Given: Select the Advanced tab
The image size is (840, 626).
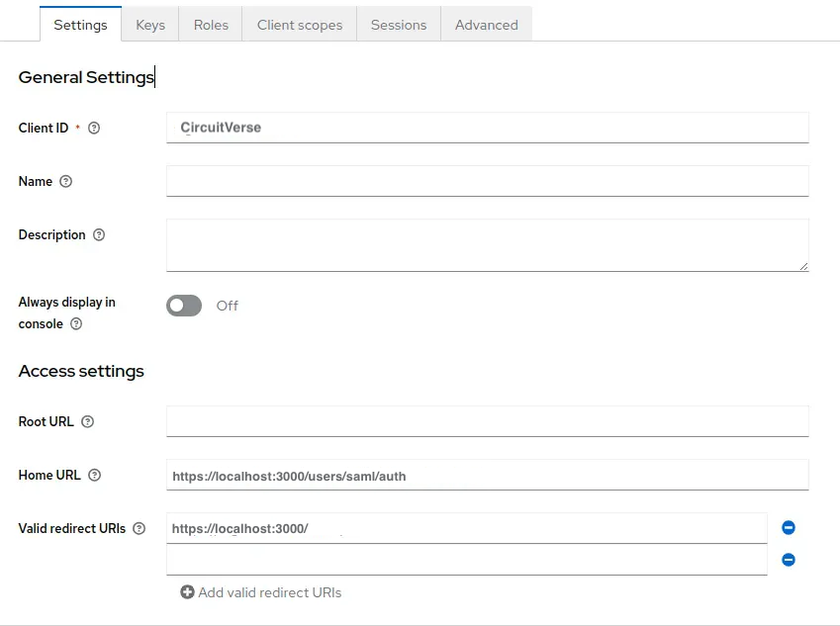Looking at the screenshot, I should coord(486,25).
